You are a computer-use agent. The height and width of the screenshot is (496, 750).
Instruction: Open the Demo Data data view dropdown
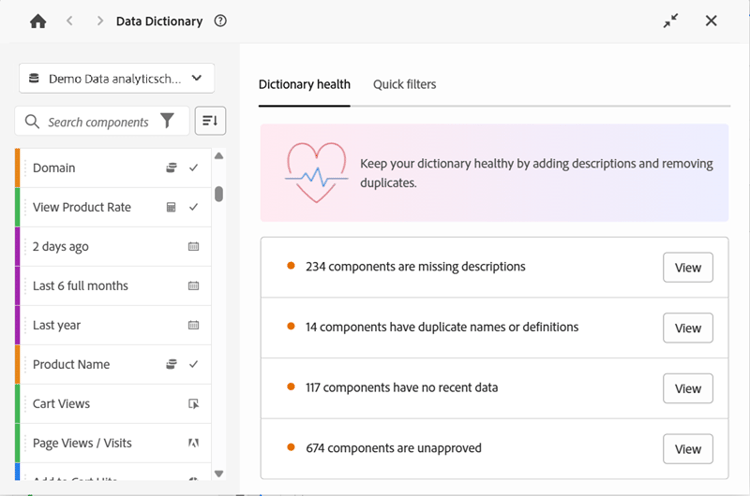[x=116, y=78]
